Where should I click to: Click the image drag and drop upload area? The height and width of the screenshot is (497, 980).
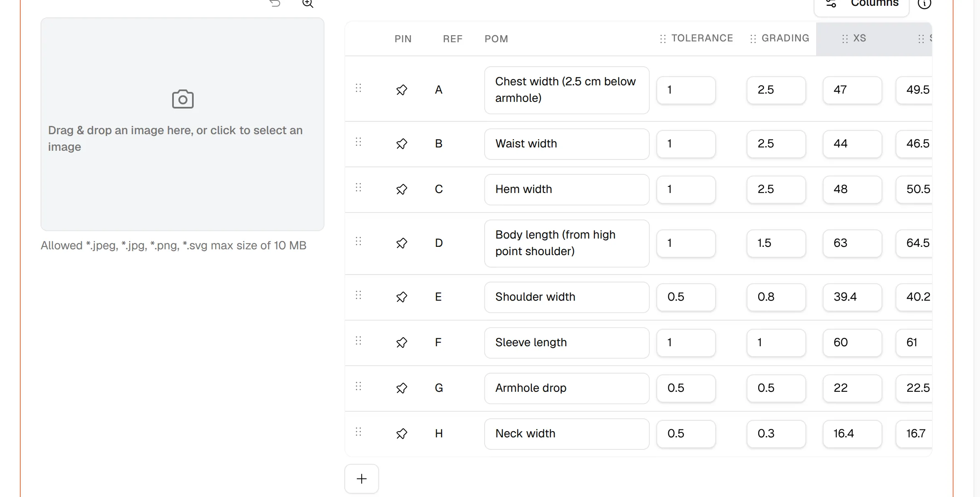tap(183, 124)
